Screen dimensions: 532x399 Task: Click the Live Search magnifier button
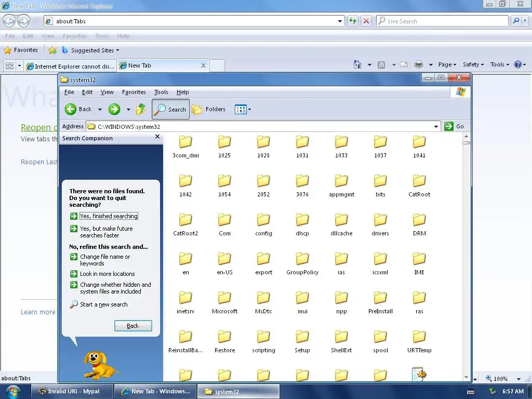[x=516, y=21]
